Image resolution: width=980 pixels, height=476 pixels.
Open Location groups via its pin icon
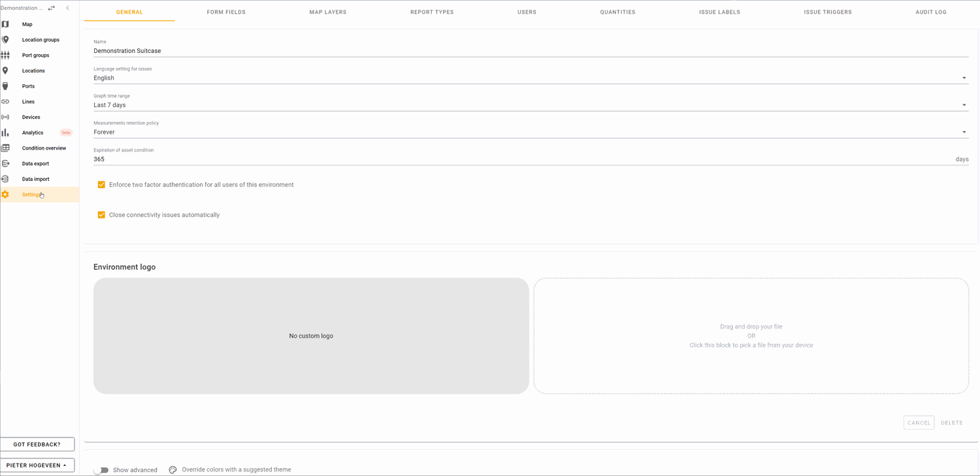[5, 40]
